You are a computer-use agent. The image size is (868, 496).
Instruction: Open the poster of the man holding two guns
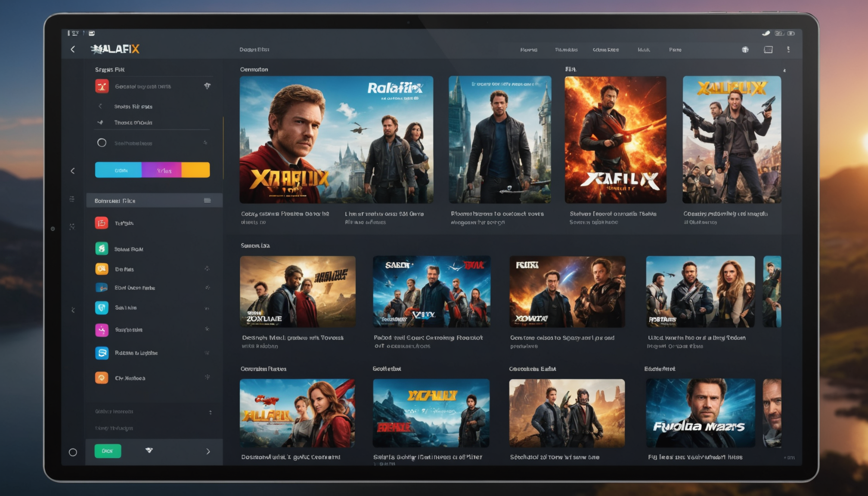pos(732,139)
